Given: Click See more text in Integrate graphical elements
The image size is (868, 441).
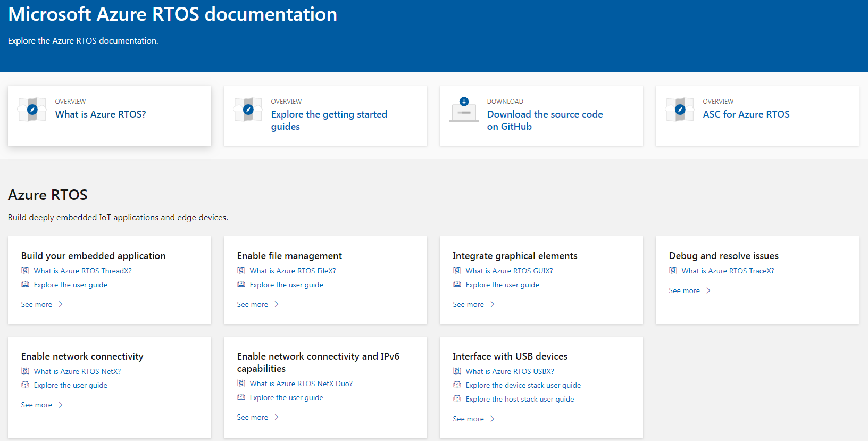Looking at the screenshot, I should coord(469,304).
